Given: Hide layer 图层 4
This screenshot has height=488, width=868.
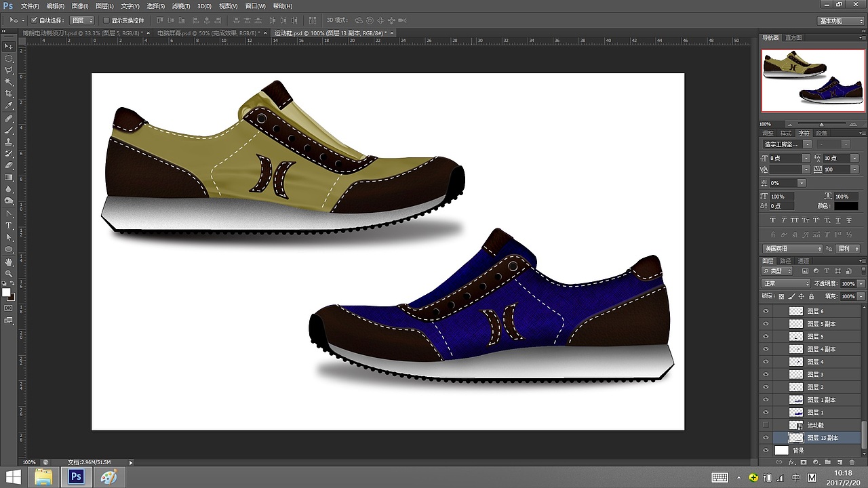Looking at the screenshot, I should [x=766, y=362].
